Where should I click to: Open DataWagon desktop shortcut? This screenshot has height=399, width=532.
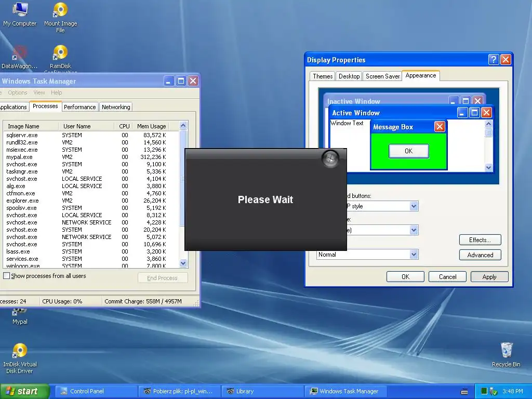[19, 57]
